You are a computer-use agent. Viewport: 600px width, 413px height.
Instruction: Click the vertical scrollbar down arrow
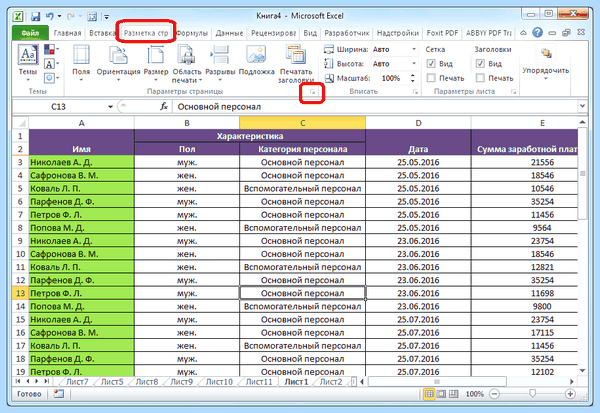coord(582,371)
